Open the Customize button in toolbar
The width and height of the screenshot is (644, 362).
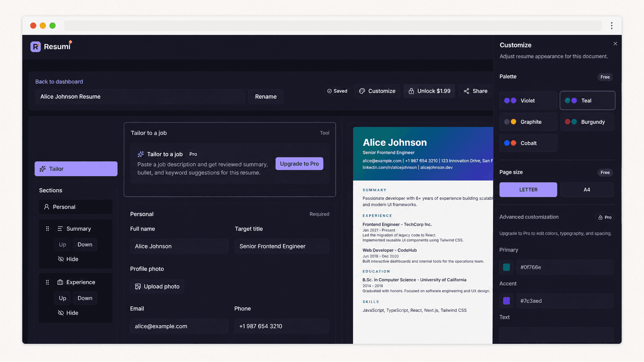click(377, 91)
